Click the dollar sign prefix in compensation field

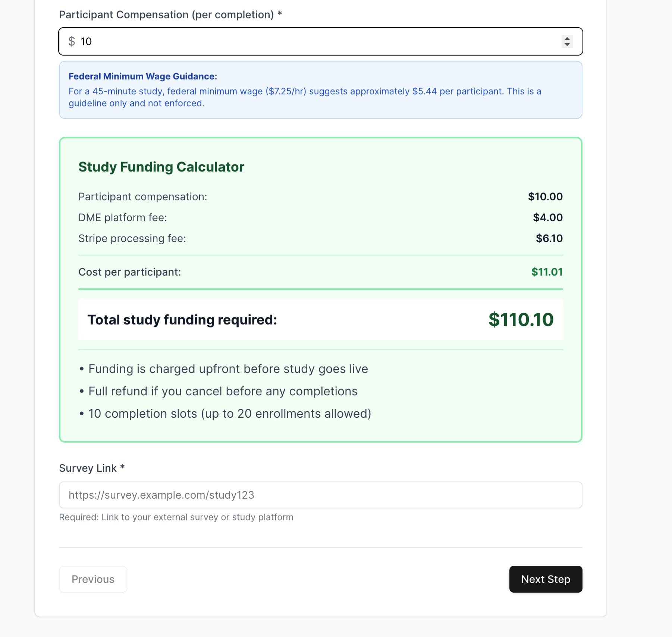coord(71,41)
